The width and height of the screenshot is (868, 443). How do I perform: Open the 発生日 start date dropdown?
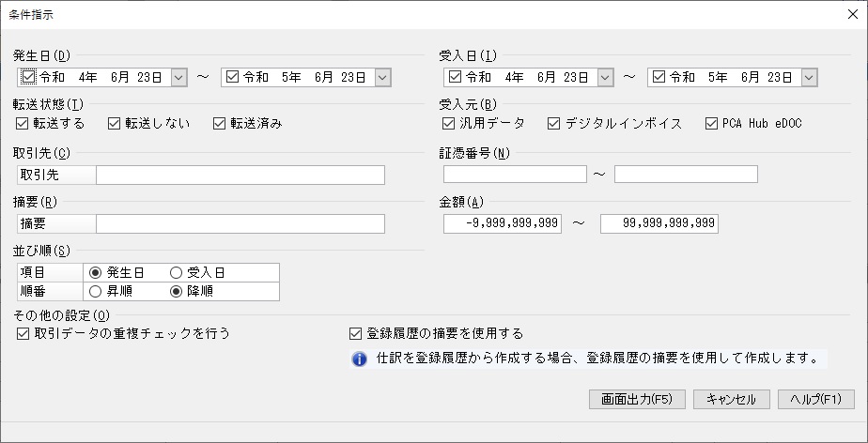179,77
